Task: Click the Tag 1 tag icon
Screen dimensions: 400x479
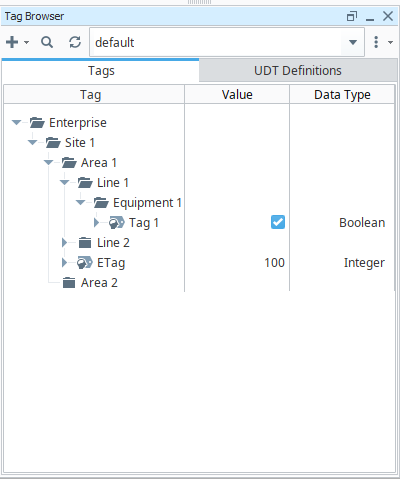Action: click(x=117, y=223)
